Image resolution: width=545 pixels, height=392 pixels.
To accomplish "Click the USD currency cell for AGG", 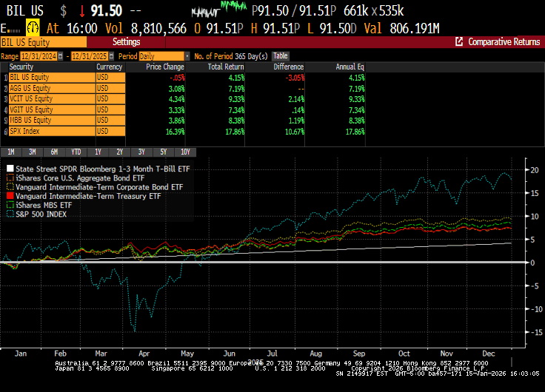I will pyautogui.click(x=110, y=88).
